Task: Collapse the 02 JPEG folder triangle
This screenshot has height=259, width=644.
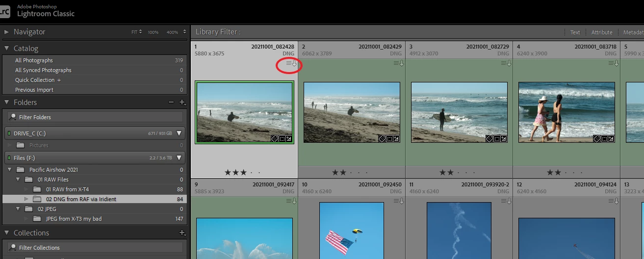Action: (x=17, y=209)
